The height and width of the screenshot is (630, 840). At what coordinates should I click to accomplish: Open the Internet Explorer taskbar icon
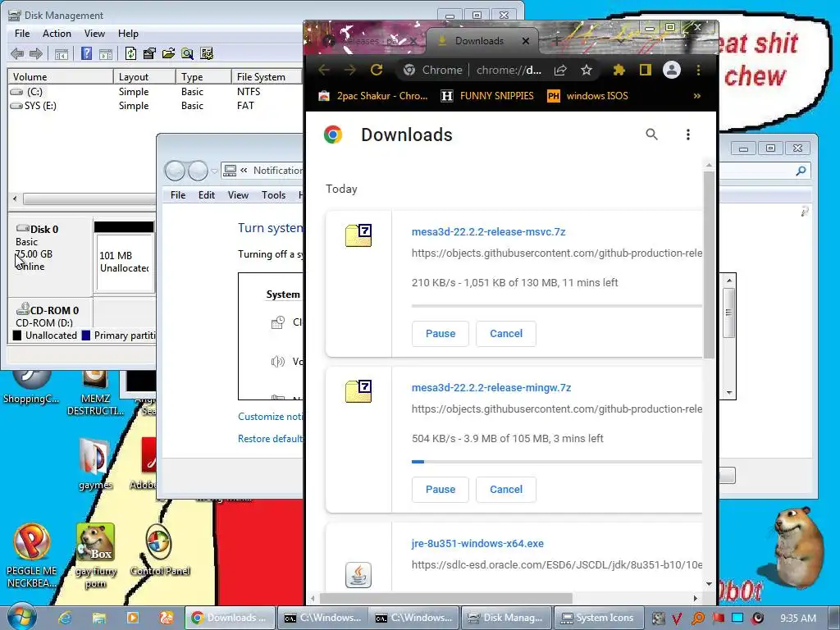[x=65, y=618]
